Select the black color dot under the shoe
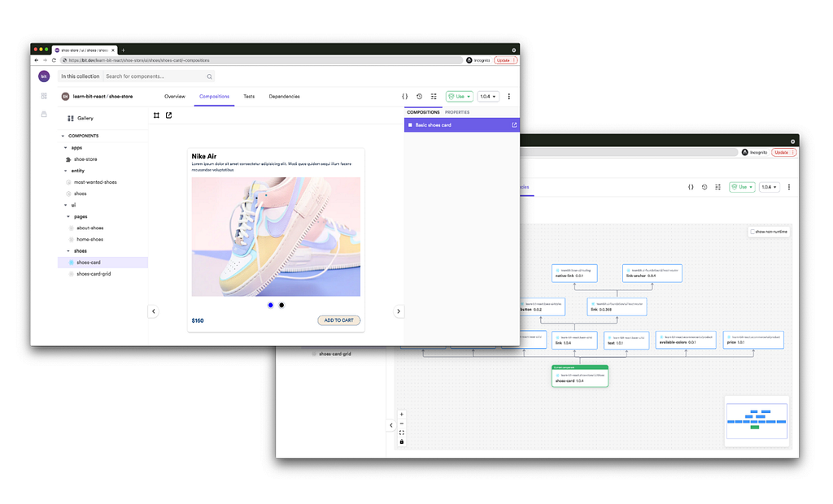This screenshot has width=833, height=504. tap(281, 305)
